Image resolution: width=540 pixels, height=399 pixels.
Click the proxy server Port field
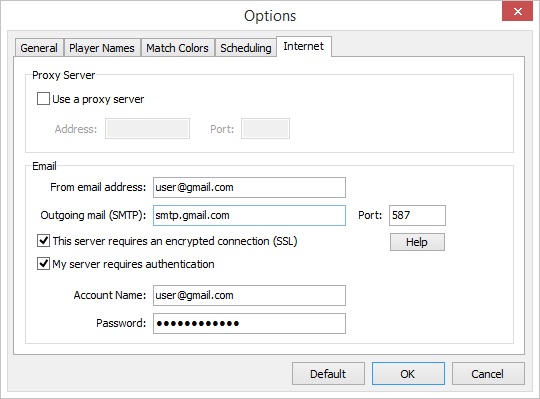coord(265,129)
